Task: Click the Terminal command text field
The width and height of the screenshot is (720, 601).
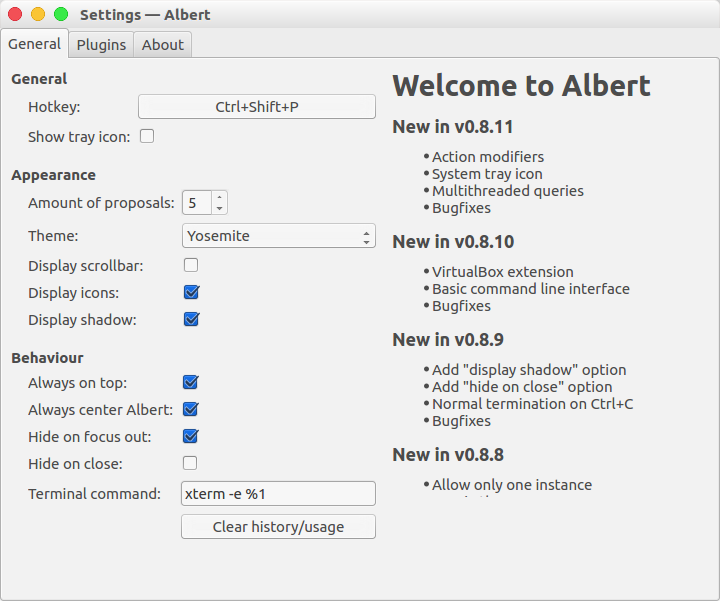Action: (x=278, y=494)
